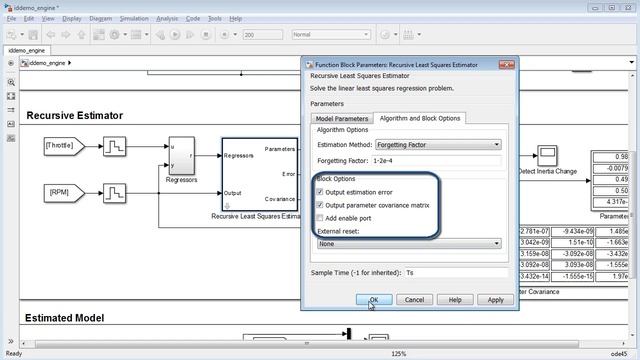
Task: Click the dialog's Help button
Action: point(455,300)
